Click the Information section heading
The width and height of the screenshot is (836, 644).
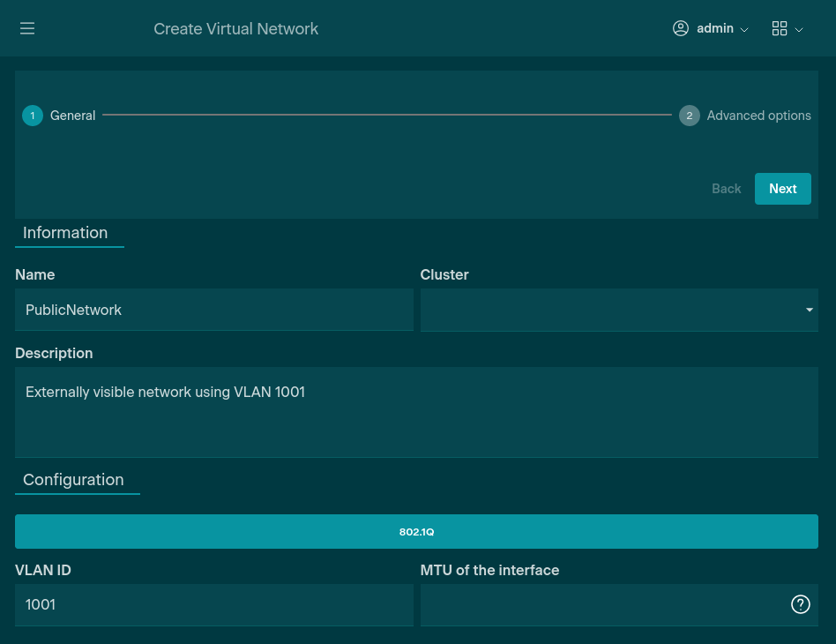65,233
